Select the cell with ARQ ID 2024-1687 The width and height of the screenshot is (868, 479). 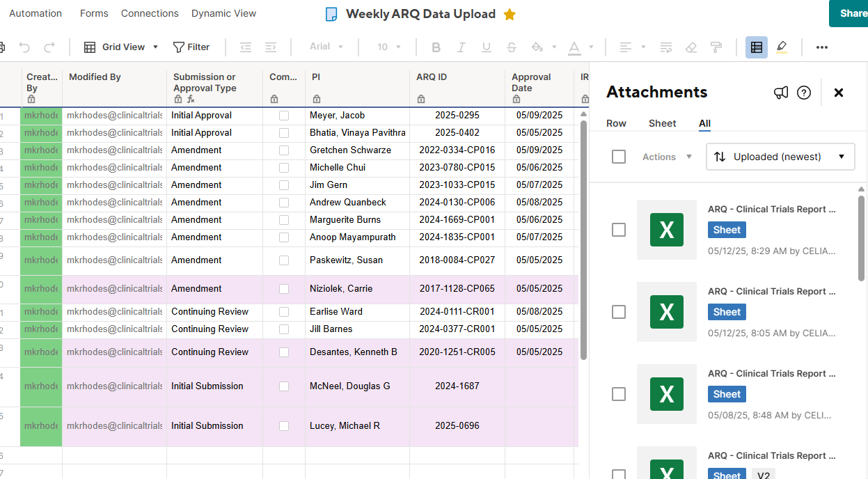click(457, 386)
